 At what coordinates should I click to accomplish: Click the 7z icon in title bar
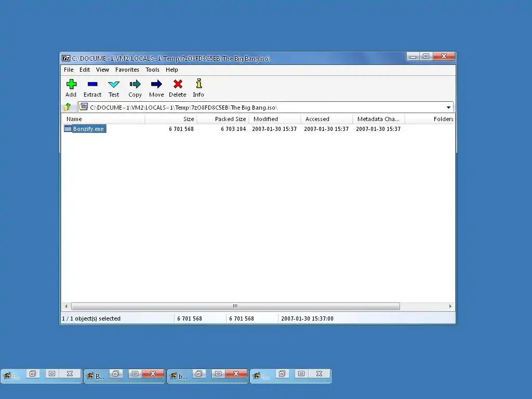[66, 58]
